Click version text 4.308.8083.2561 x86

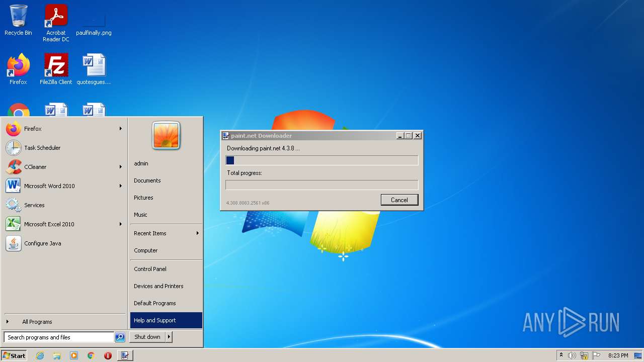tap(248, 203)
